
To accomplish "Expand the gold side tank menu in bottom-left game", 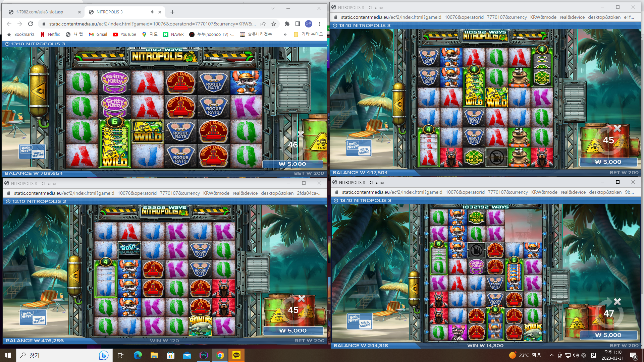I will coord(74,276).
